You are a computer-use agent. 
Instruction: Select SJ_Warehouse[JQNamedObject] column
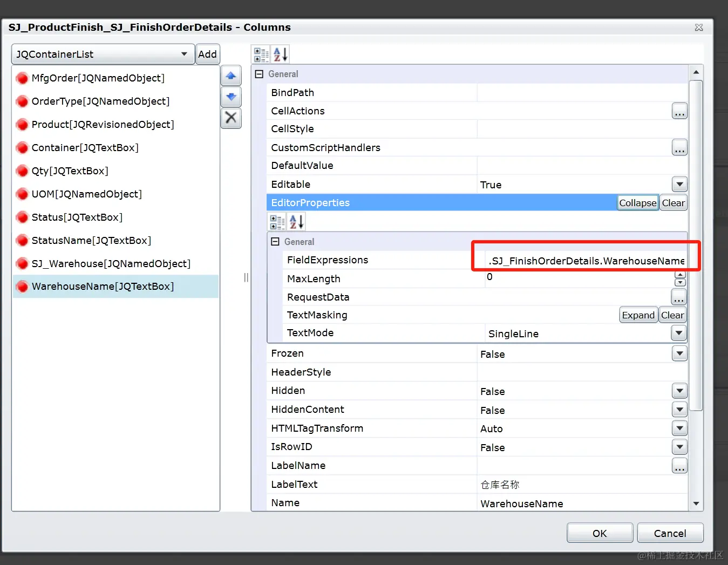[115, 264]
